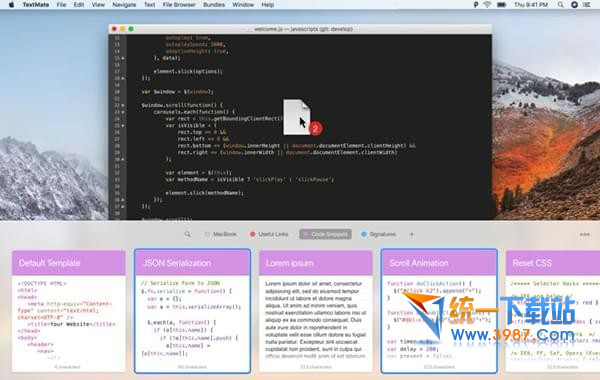Select the MacBook pinboard tab
Image resolution: width=600 pixels, height=380 pixels.
[221, 234]
